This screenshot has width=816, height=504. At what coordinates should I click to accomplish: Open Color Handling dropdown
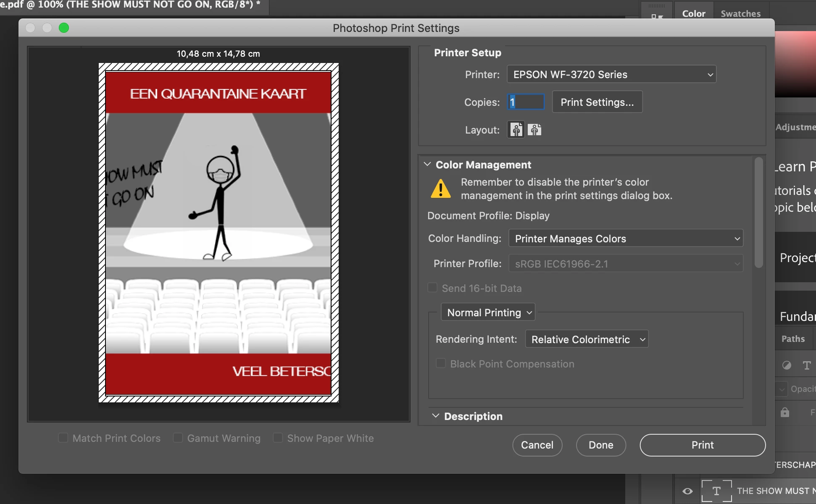click(626, 239)
